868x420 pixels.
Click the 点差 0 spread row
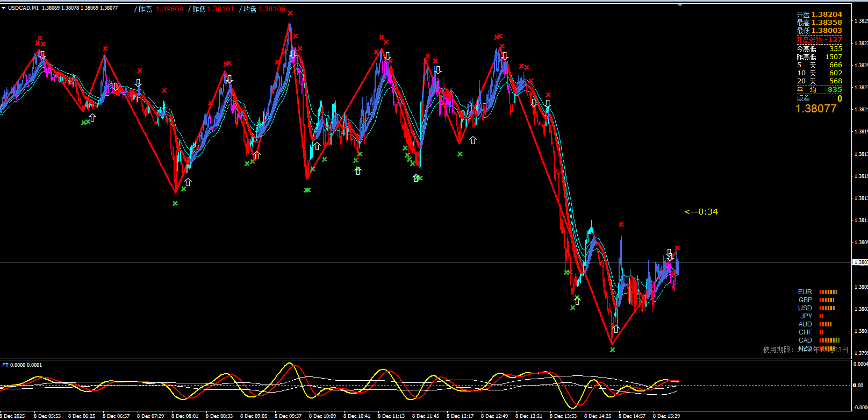coord(819,98)
